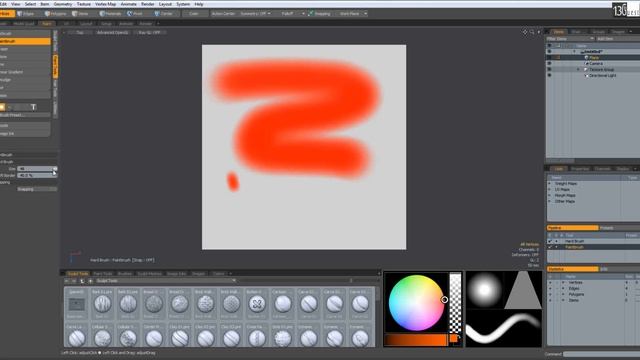Click the preset browser up-folder icon
640x360 pixels.
tap(82, 281)
